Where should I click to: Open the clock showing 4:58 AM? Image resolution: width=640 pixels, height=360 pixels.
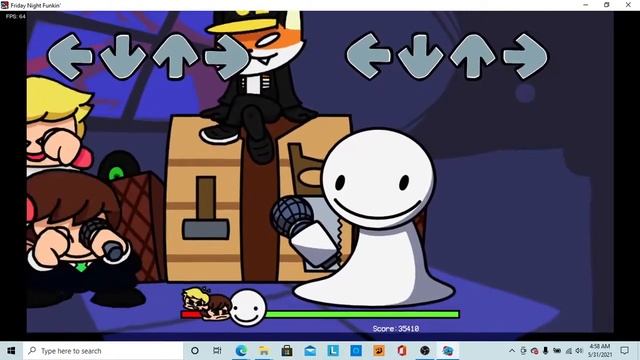600,351
